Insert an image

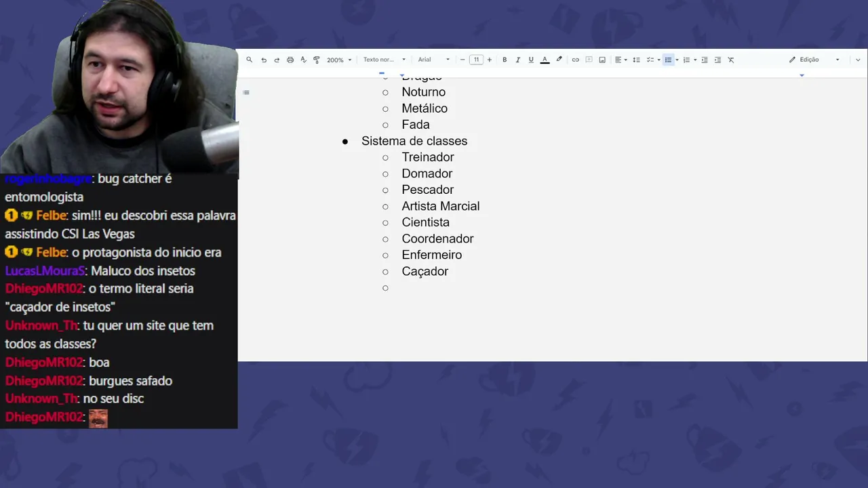point(602,60)
